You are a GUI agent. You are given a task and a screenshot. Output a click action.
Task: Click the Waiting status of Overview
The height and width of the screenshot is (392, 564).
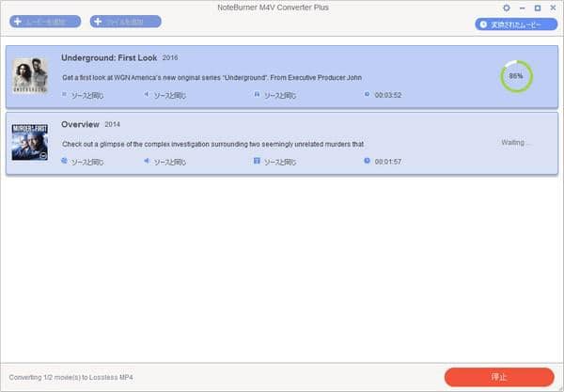[x=516, y=143]
